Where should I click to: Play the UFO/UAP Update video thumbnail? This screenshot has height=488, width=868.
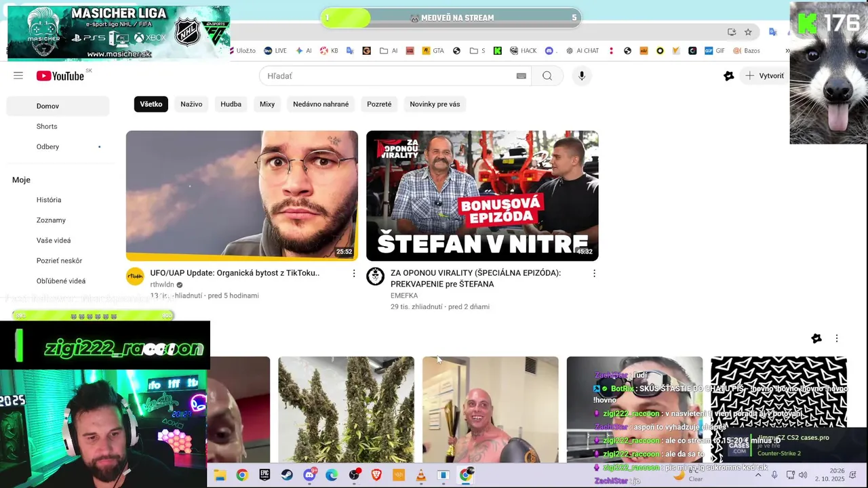point(242,196)
